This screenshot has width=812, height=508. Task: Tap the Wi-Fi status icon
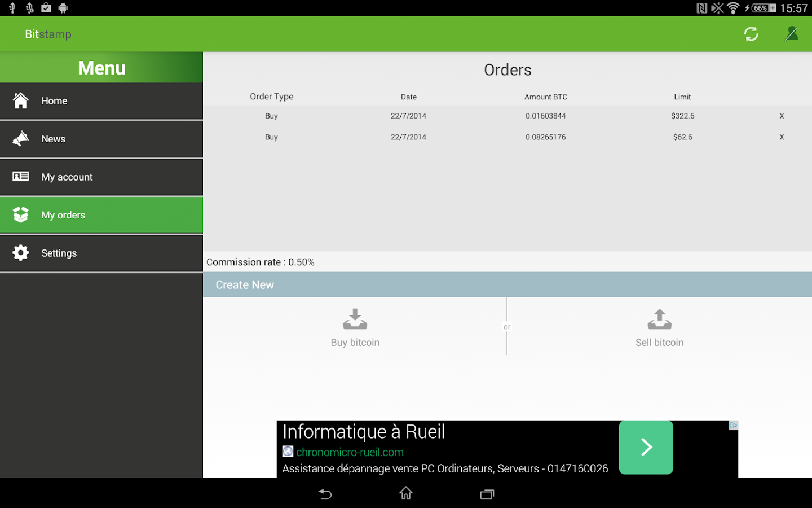pos(733,8)
